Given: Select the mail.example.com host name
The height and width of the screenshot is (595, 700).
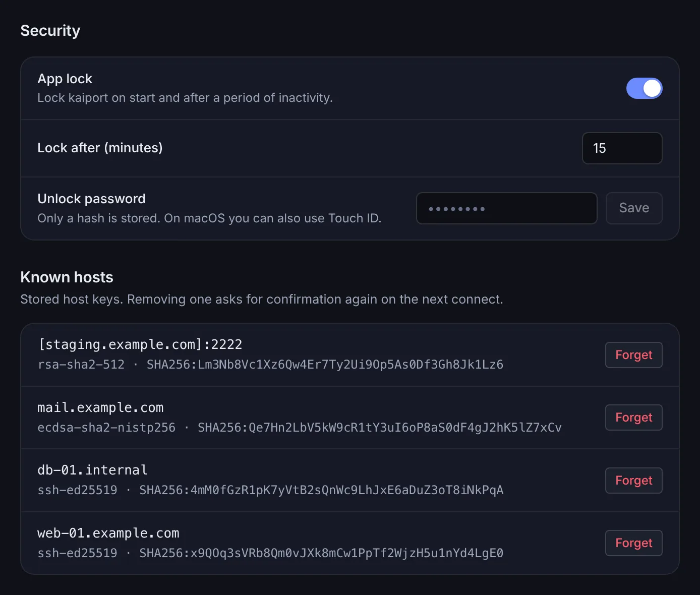Looking at the screenshot, I should [x=100, y=407].
